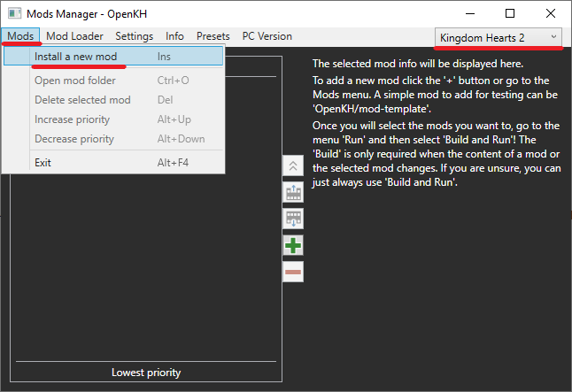572x392 pixels.
Task: Choose 'Open mod folder' from the menu
Action: coord(74,81)
